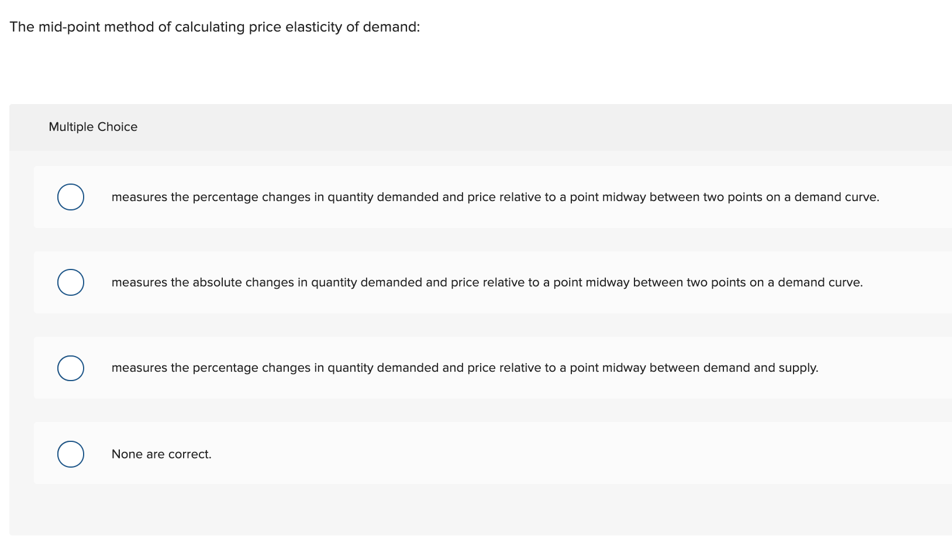Viewport: 952px width, 560px height.
Task: Click inside the second answer card
Action: pyautogui.click(x=906, y=282)
